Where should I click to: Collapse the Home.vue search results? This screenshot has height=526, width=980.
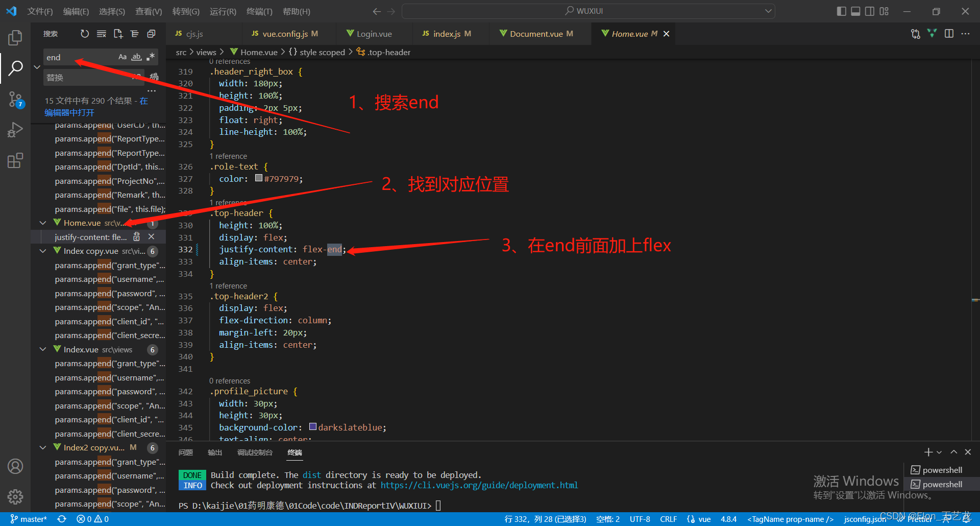coord(43,223)
